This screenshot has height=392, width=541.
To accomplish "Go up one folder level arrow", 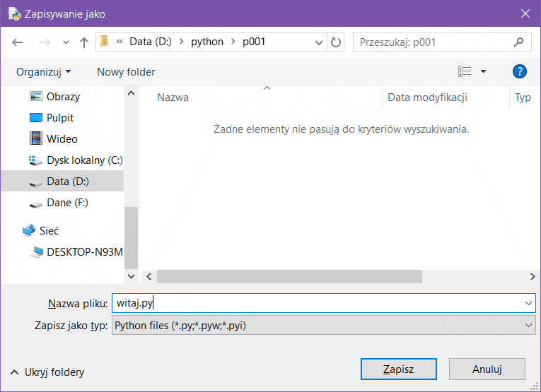I will tap(84, 42).
